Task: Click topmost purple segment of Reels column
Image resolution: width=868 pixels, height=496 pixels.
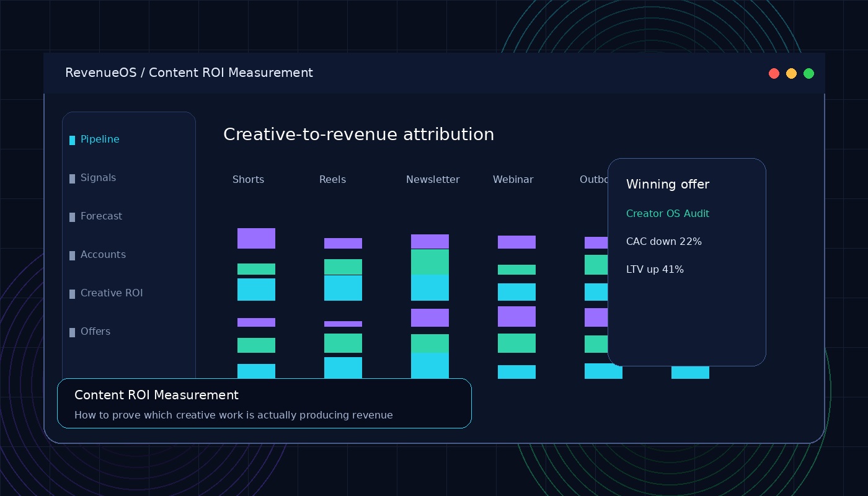Action: coord(343,243)
